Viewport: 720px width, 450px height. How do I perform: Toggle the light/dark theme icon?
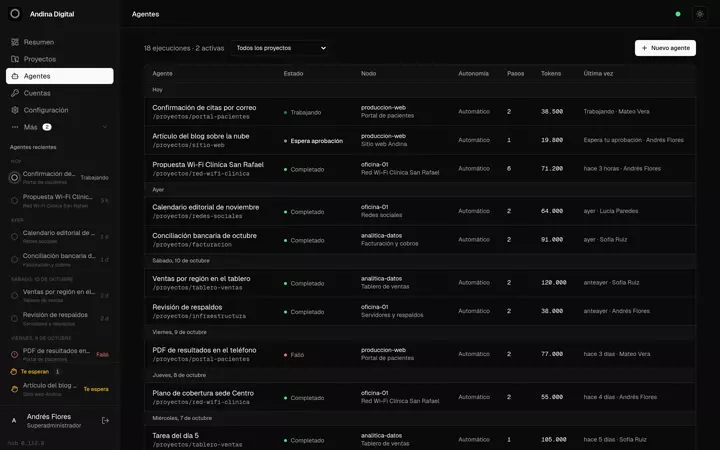700,14
